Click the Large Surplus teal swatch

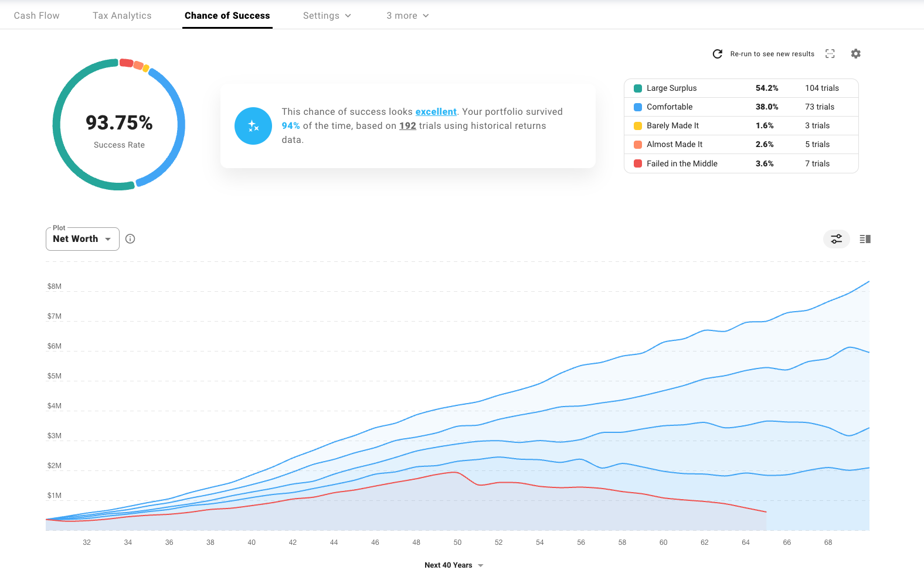[x=638, y=88]
